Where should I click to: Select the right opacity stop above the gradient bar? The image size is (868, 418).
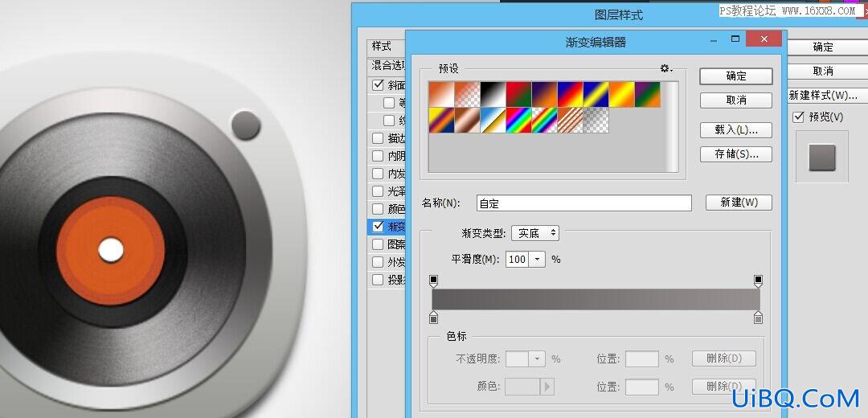759,281
